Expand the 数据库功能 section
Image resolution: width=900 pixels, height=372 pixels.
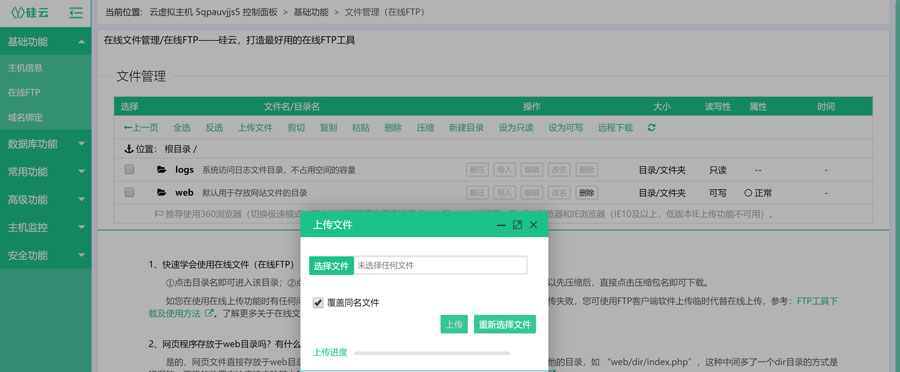tap(45, 144)
